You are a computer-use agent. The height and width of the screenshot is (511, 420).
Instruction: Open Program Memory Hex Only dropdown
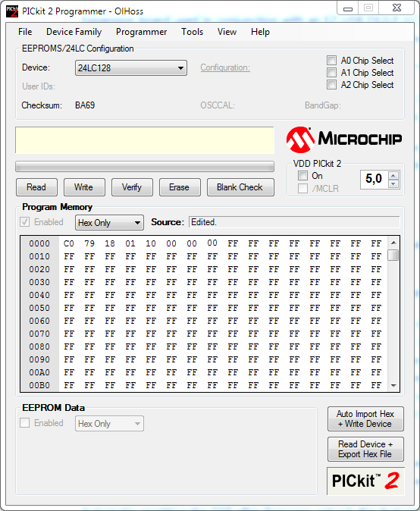109,223
